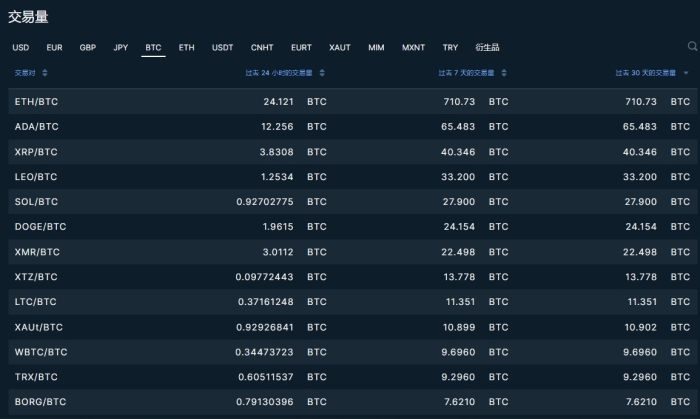The width and height of the screenshot is (700, 419).
Task: Select the XAUT tab
Action: coord(340,47)
